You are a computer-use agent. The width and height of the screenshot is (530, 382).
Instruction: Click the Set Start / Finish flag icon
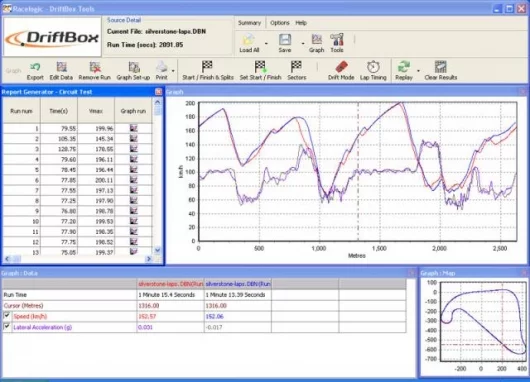pyautogui.click(x=260, y=67)
